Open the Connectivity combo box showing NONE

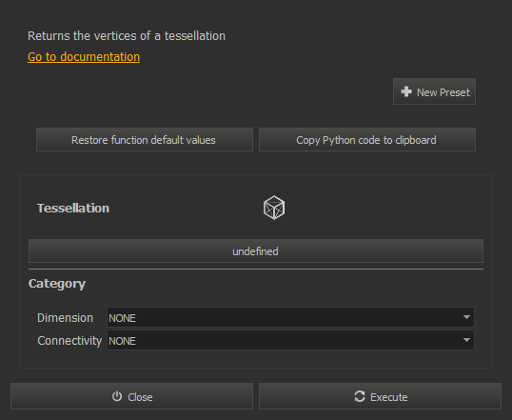click(x=290, y=340)
